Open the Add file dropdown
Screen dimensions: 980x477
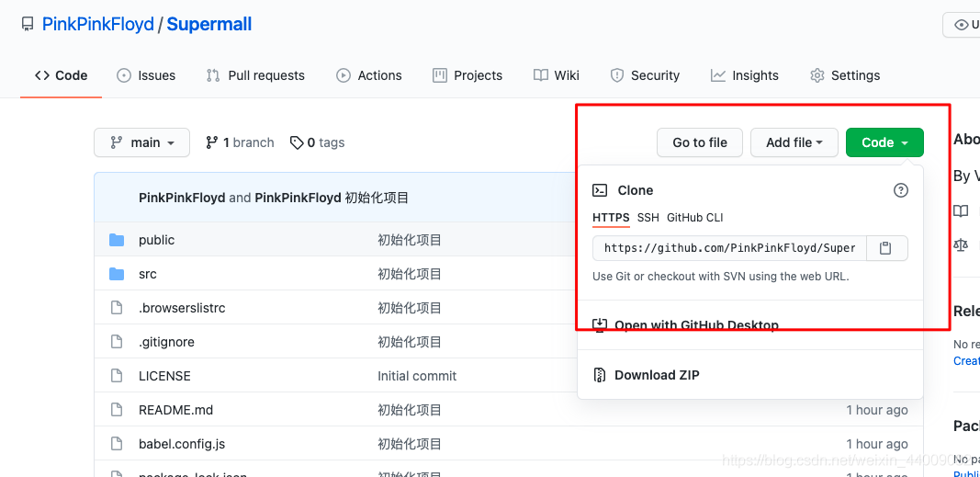click(794, 142)
